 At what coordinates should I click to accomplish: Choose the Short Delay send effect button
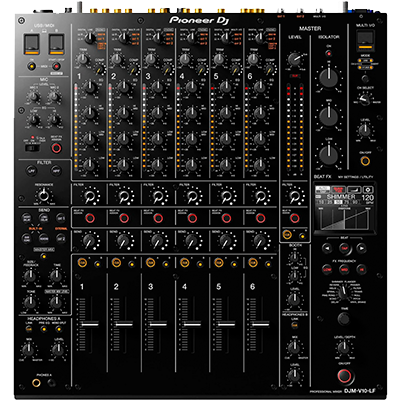[27, 218]
